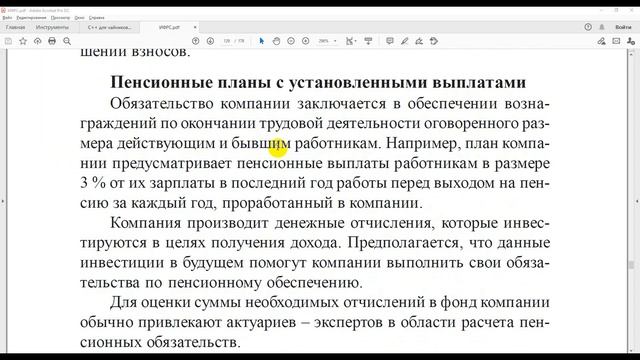
Task: Open the Sign document tool
Action: (x=419, y=41)
